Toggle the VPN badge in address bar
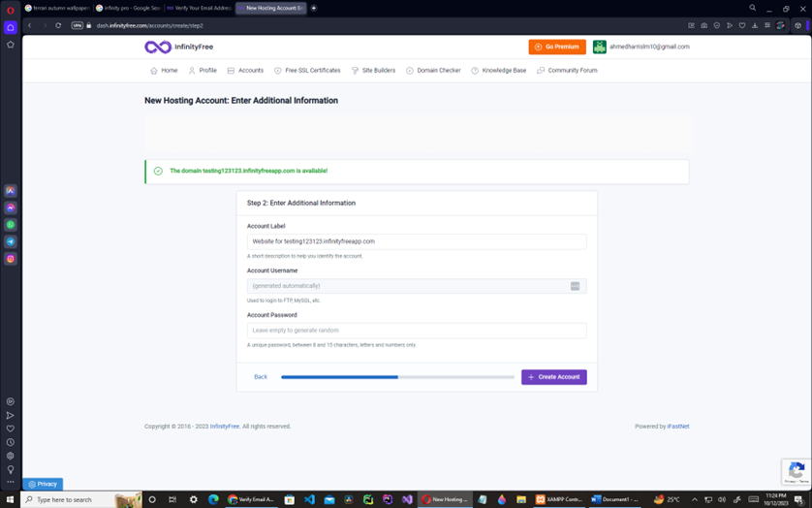The height and width of the screenshot is (508, 812). pos(77,25)
